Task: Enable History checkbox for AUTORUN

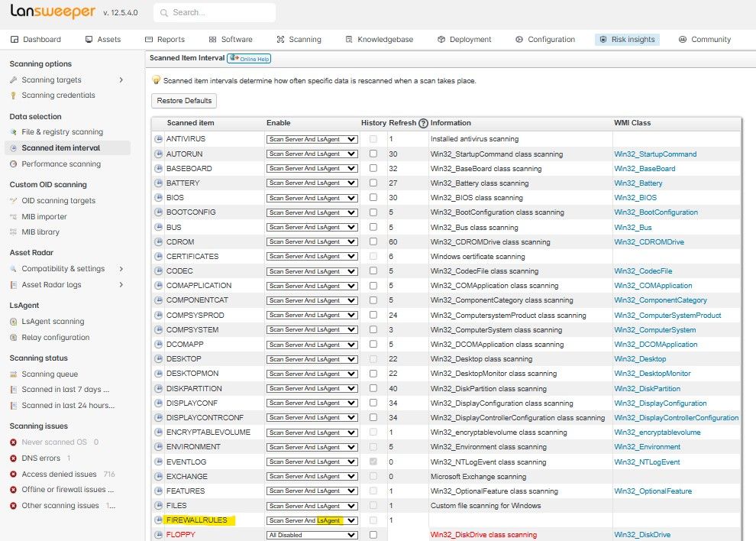Action: 373,154
